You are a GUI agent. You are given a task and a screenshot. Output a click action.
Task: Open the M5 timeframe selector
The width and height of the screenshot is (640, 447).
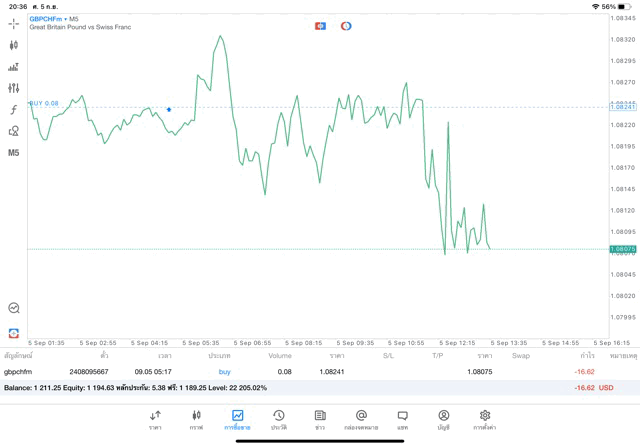[x=13, y=153]
